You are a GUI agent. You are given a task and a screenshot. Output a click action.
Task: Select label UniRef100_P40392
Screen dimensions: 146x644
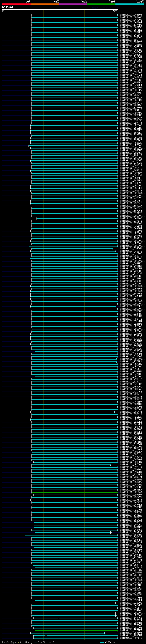pyautogui.click(x=131, y=183)
